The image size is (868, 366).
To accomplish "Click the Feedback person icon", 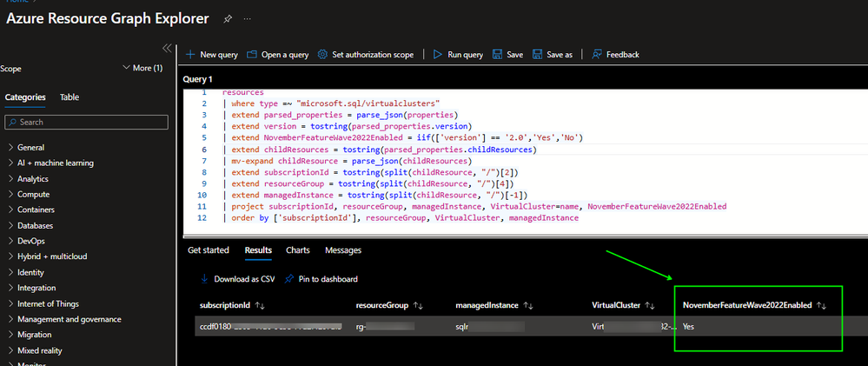I will click(x=596, y=54).
